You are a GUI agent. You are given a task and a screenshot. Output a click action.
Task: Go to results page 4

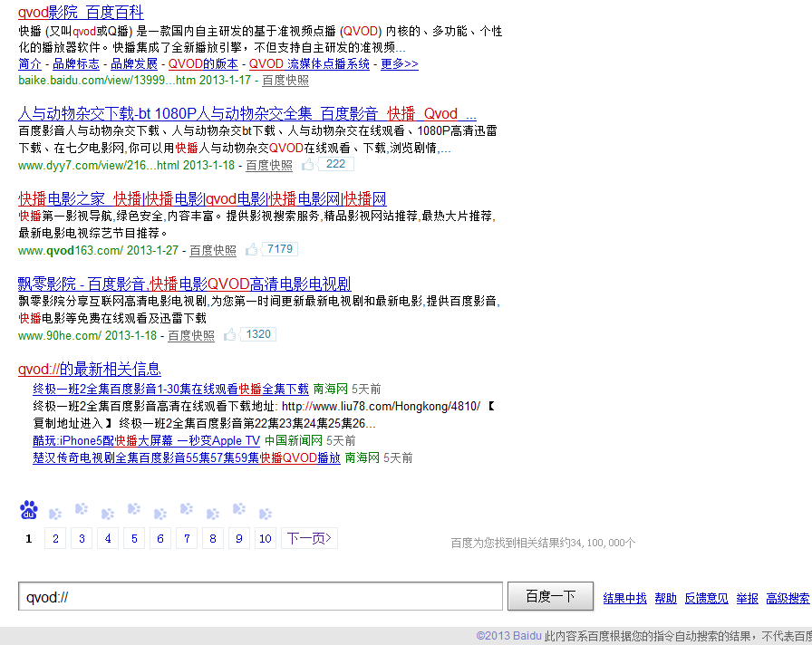108,538
